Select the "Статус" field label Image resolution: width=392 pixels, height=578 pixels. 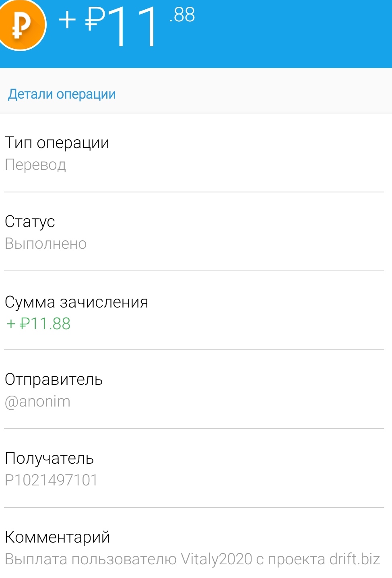coord(30,222)
